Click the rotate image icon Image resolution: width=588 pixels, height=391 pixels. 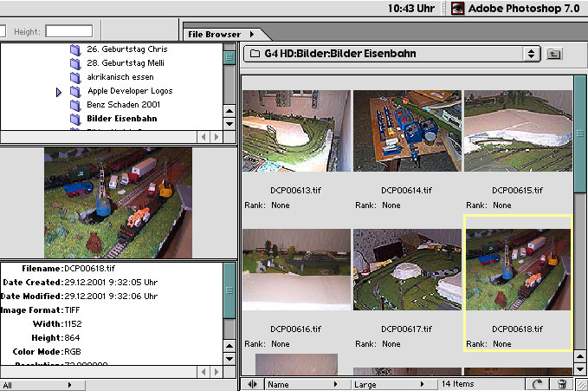click(x=538, y=385)
